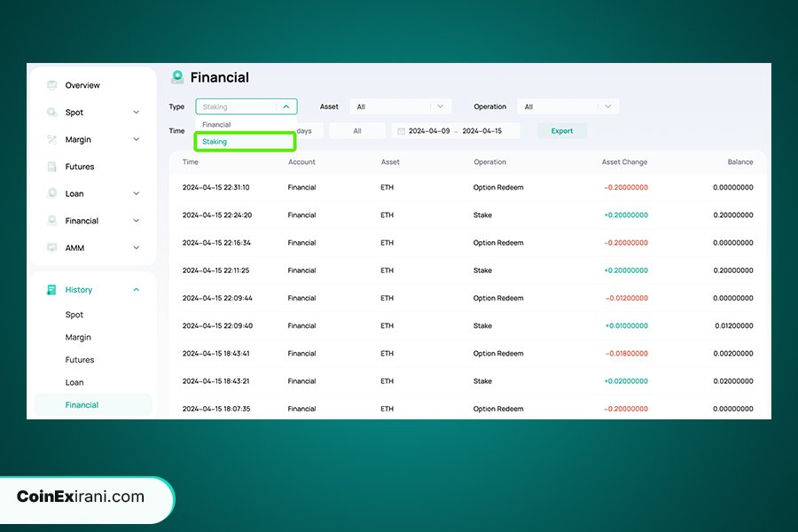Click timestamp 2024-04-15 22:09:44
798x532 pixels.
point(217,298)
